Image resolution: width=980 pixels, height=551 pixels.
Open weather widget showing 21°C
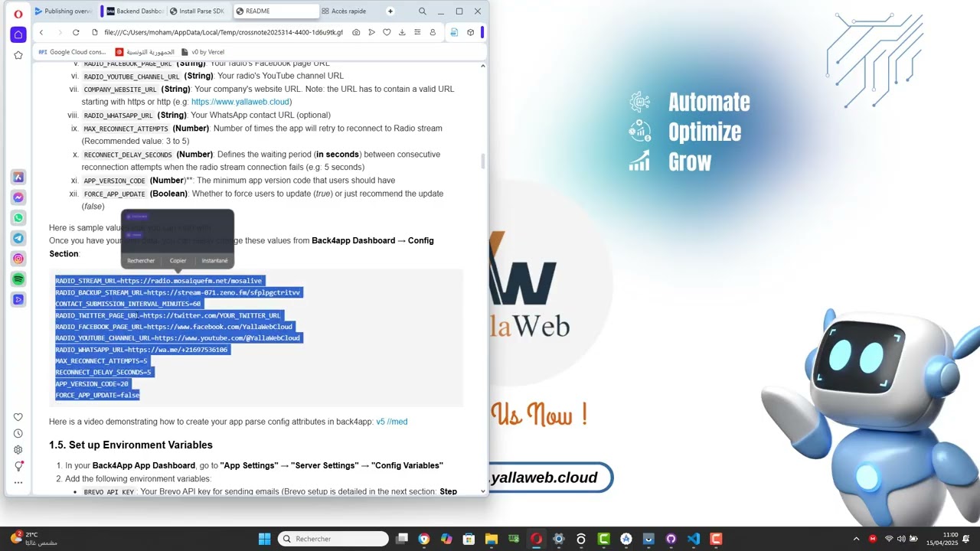(34, 539)
